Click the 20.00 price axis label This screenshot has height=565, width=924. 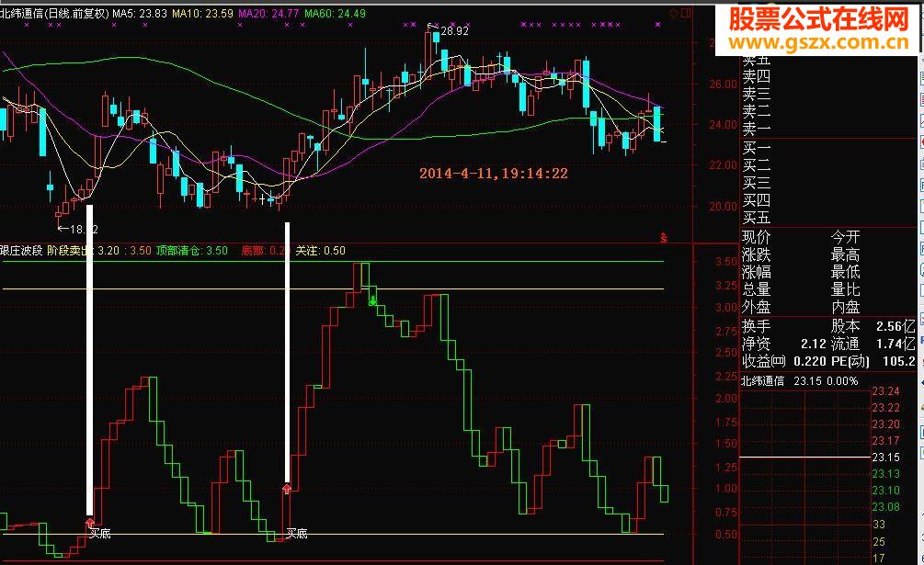tap(723, 207)
